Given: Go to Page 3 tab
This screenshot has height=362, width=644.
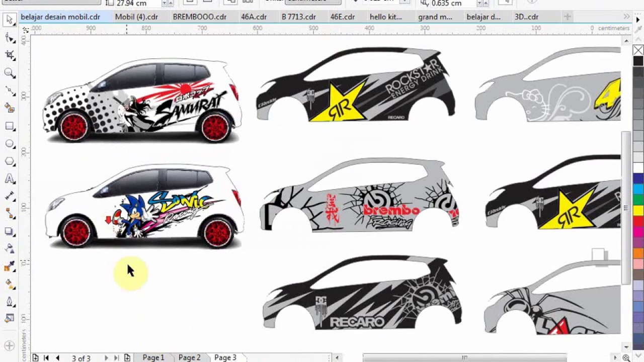Looking at the screenshot, I should [x=225, y=357].
